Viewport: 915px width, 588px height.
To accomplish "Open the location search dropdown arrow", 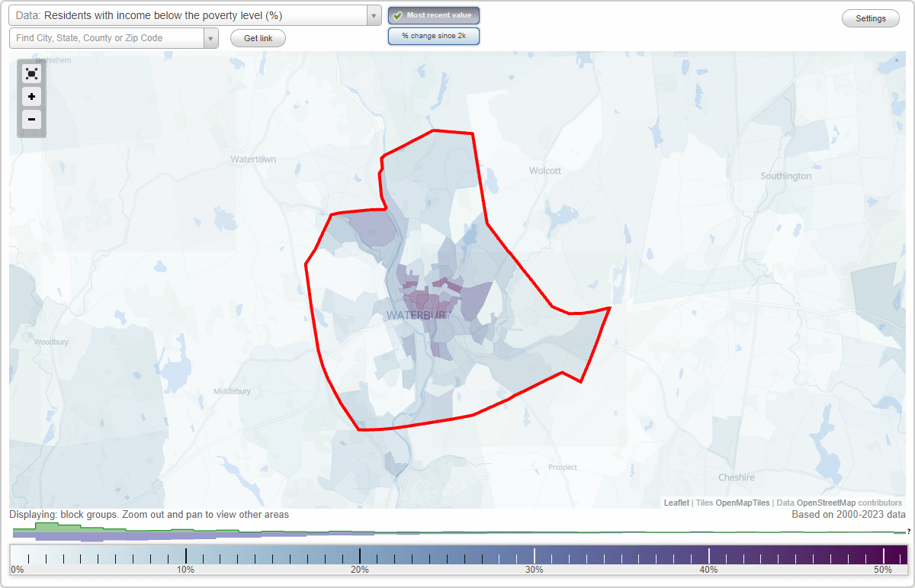I will 209,37.
